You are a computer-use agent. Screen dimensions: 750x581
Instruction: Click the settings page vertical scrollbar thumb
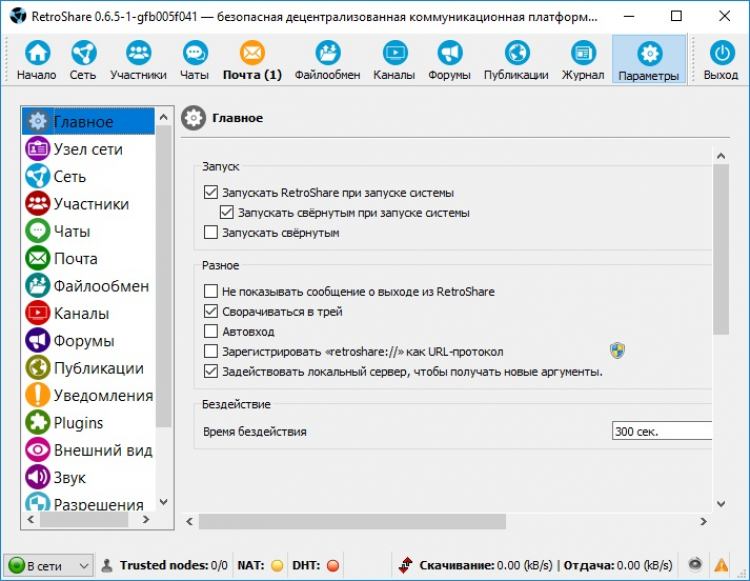click(721, 250)
